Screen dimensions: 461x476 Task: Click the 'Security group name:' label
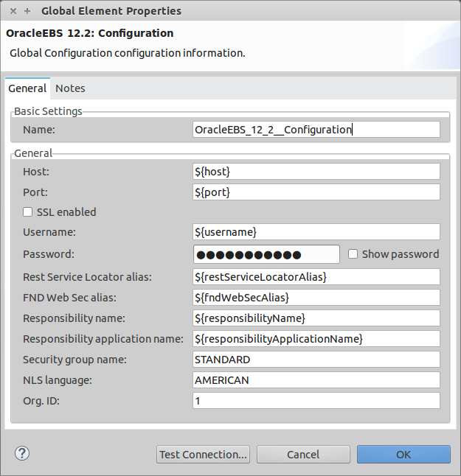pyautogui.click(x=74, y=360)
